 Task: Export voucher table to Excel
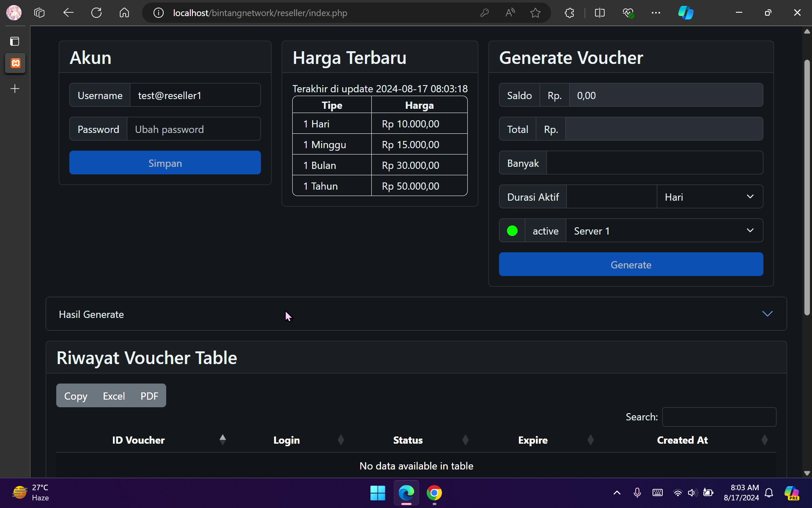pos(114,396)
